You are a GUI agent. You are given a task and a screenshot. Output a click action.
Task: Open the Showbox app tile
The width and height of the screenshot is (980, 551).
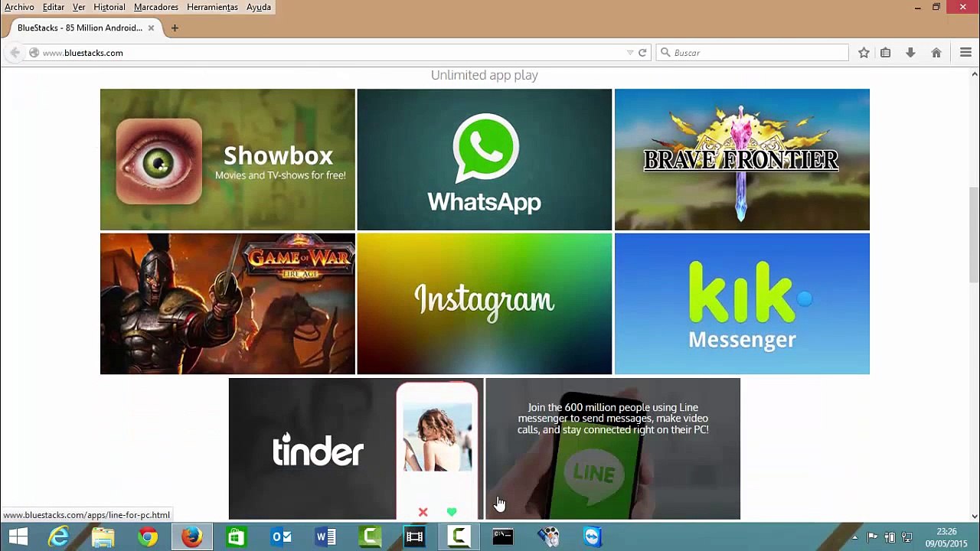(227, 159)
